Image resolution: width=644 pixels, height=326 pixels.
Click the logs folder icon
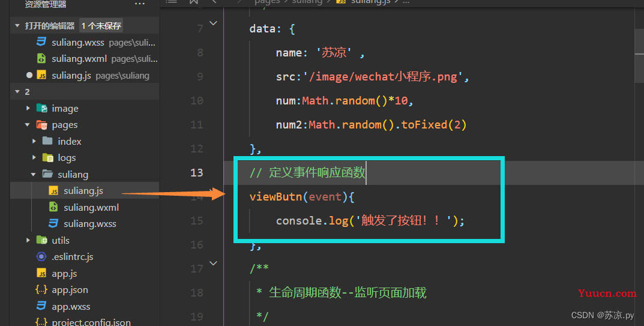click(x=47, y=157)
